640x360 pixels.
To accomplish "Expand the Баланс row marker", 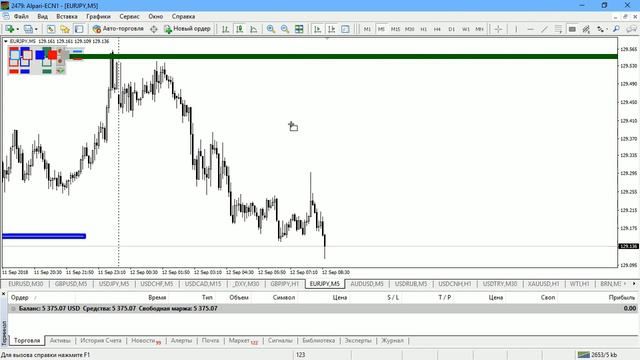I will pyautogui.click(x=13, y=309).
